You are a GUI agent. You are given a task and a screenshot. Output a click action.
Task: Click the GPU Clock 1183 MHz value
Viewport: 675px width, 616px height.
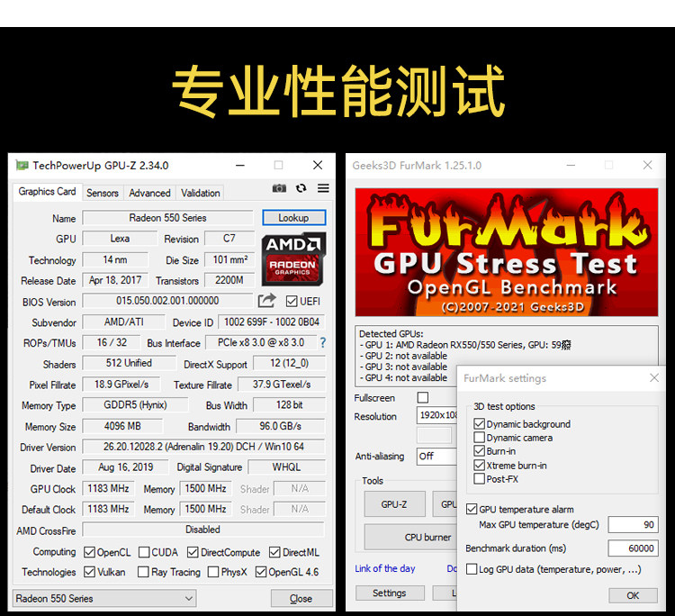click(x=109, y=488)
